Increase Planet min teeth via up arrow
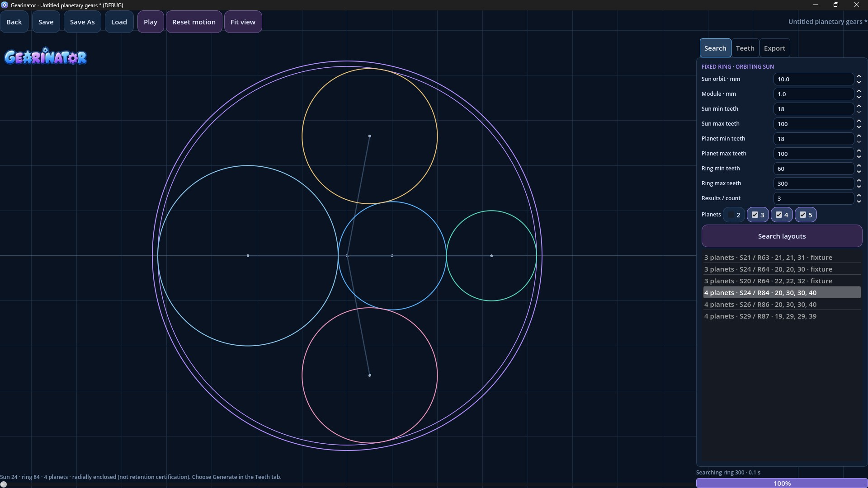This screenshot has width=868, height=488. pos(859,136)
